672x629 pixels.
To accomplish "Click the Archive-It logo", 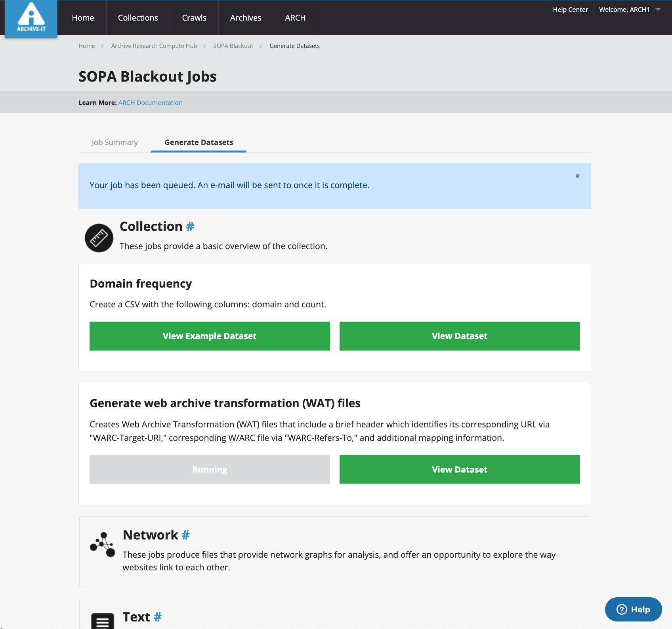I will (x=31, y=18).
